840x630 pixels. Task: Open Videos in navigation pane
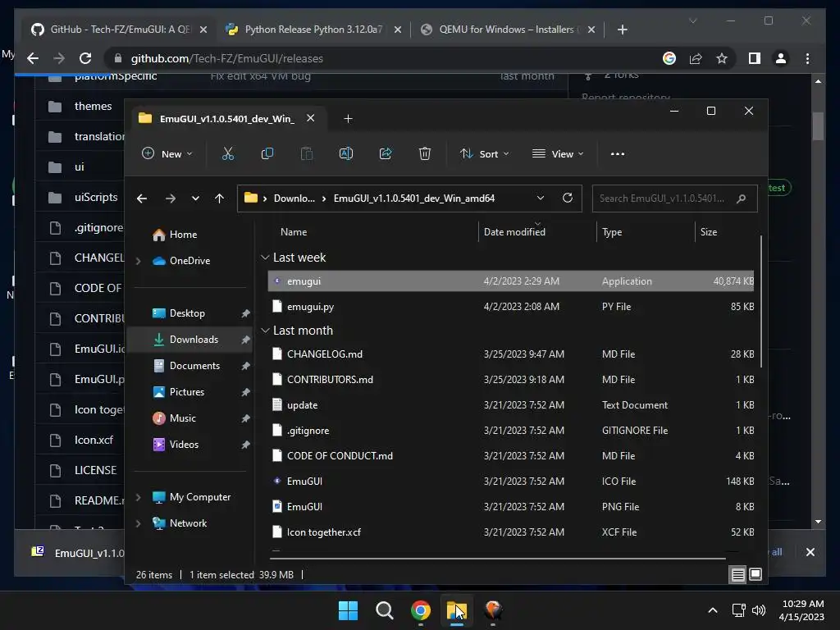184,445
